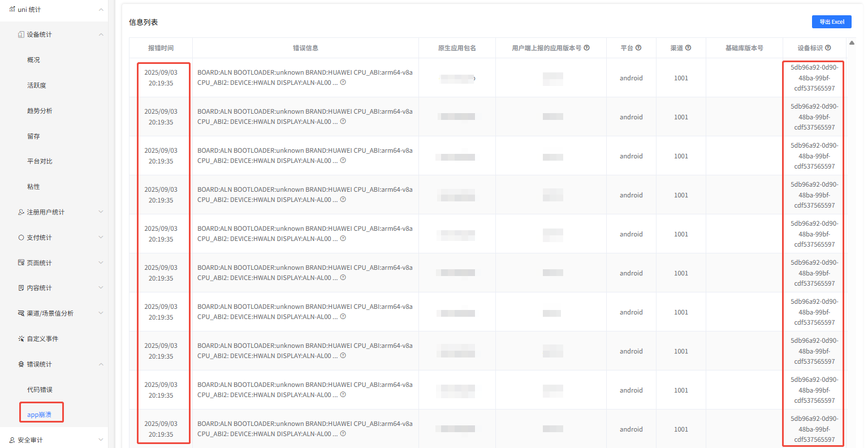Click the 设备标识 header text
This screenshot has height=448, width=868.
point(810,48)
